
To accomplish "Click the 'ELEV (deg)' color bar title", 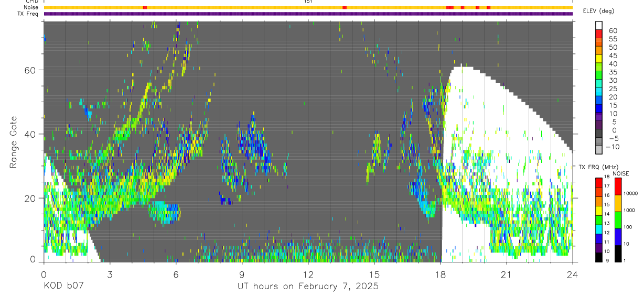I will (x=600, y=10).
